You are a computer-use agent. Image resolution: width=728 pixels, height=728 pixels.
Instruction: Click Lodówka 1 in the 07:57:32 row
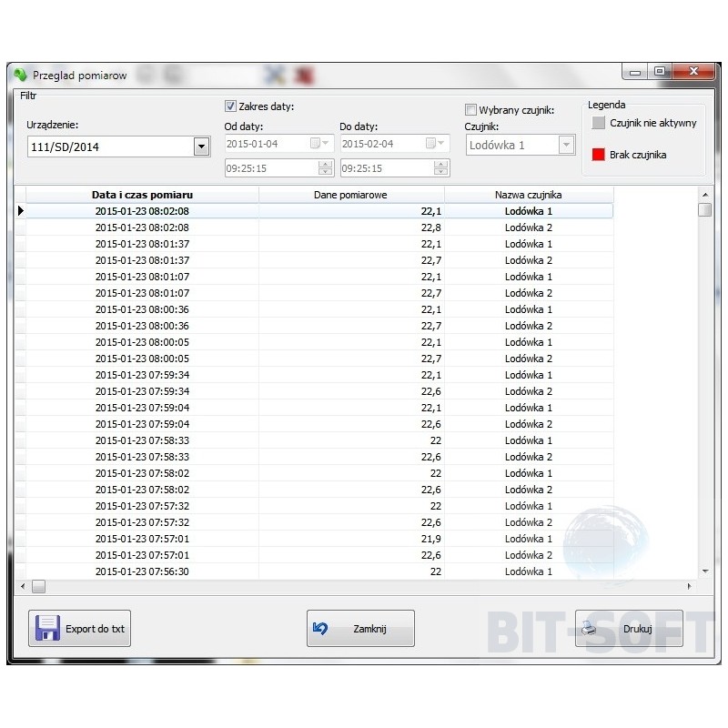click(529, 506)
